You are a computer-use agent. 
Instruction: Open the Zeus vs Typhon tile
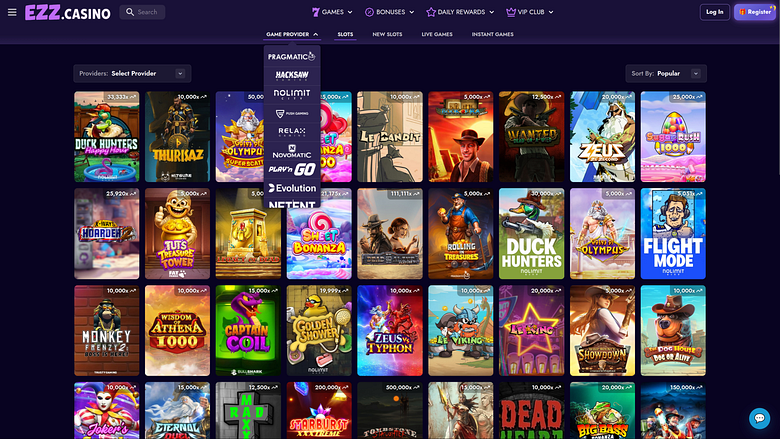[390, 331]
